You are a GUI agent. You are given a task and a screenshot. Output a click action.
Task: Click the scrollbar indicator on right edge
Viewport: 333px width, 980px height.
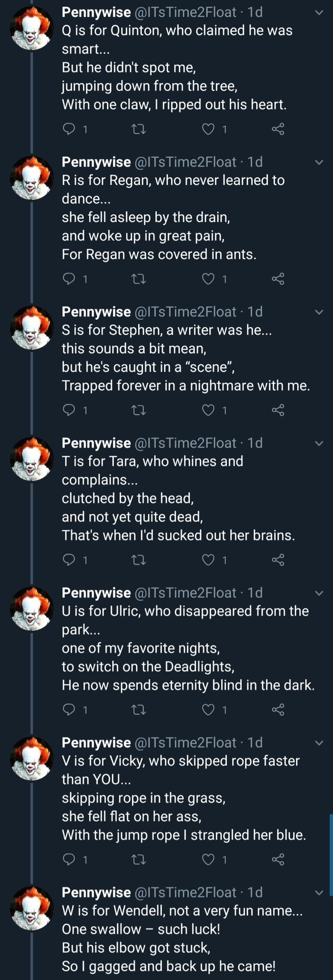pos(331,855)
